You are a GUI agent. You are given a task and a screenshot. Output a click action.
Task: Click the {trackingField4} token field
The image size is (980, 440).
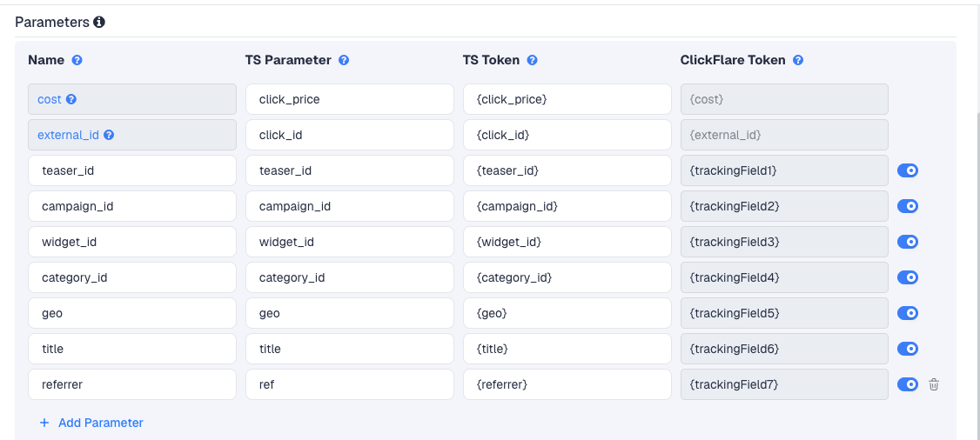[x=784, y=277]
